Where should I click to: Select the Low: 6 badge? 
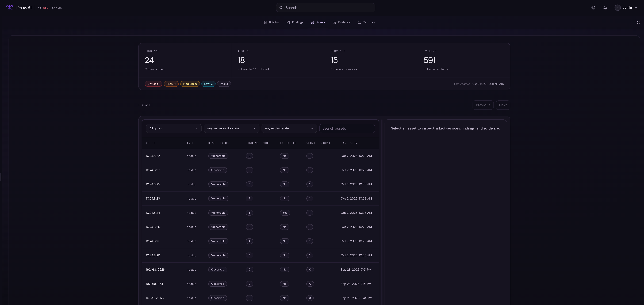coord(208,84)
